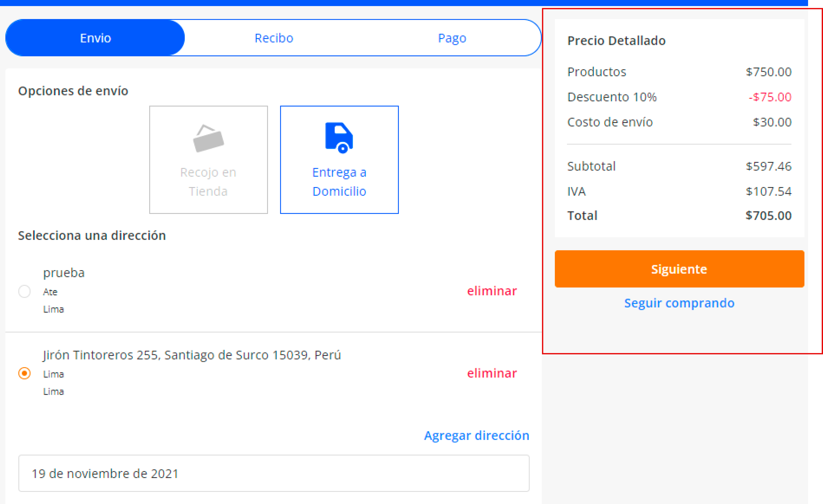Click the delivery truck icon
The width and height of the screenshot is (823, 504).
[339, 138]
